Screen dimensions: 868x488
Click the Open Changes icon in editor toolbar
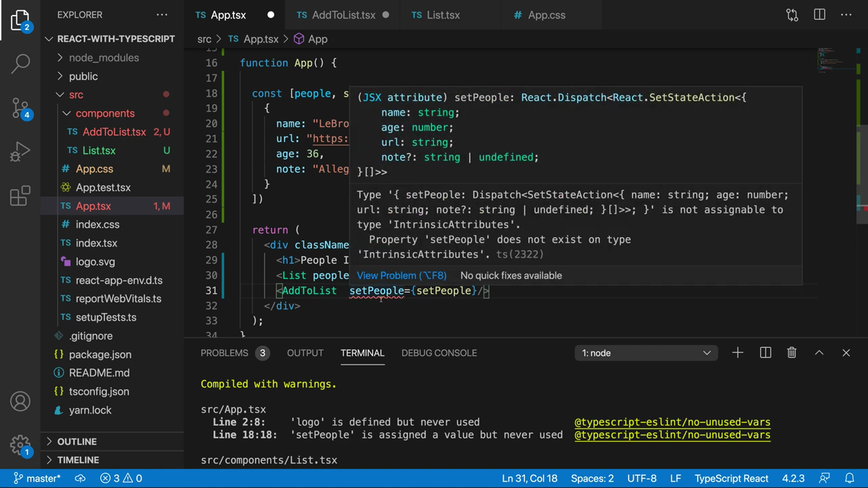tap(792, 15)
